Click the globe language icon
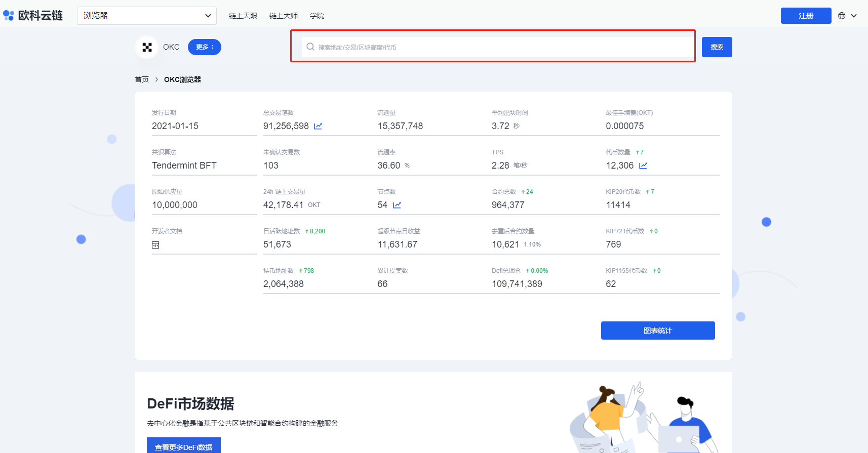The height and width of the screenshot is (453, 868). (842, 16)
